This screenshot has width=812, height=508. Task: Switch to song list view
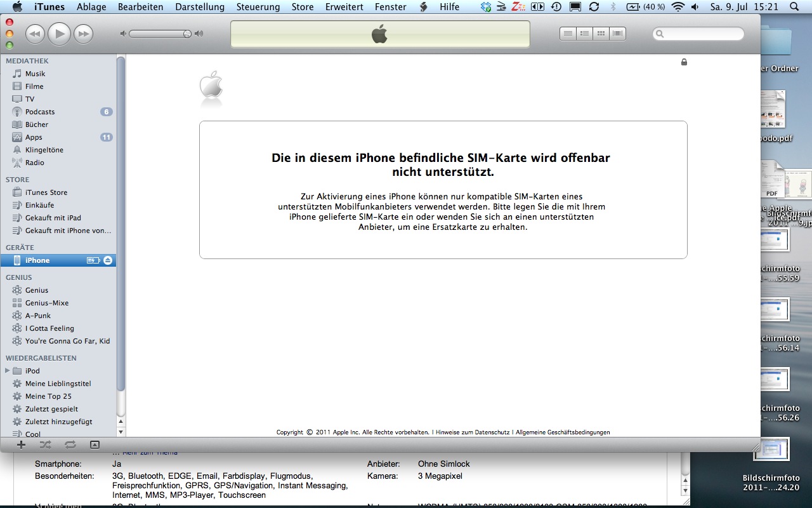[568, 34]
